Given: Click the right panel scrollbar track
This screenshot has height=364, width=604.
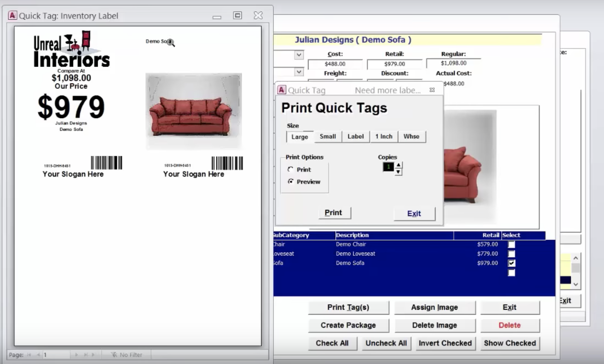Looking at the screenshot, I should tap(576, 271).
